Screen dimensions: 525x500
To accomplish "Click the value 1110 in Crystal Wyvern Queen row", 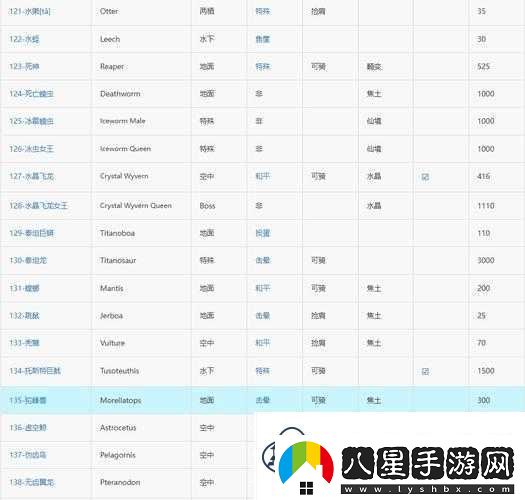I will point(485,205).
